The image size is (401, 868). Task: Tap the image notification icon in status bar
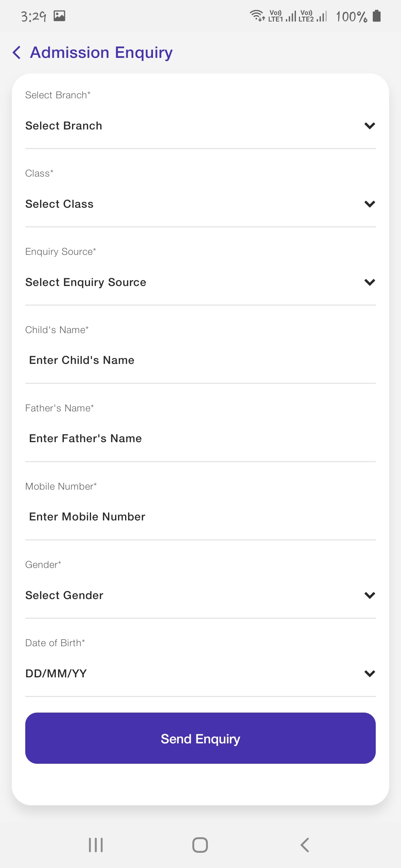pyautogui.click(x=59, y=16)
